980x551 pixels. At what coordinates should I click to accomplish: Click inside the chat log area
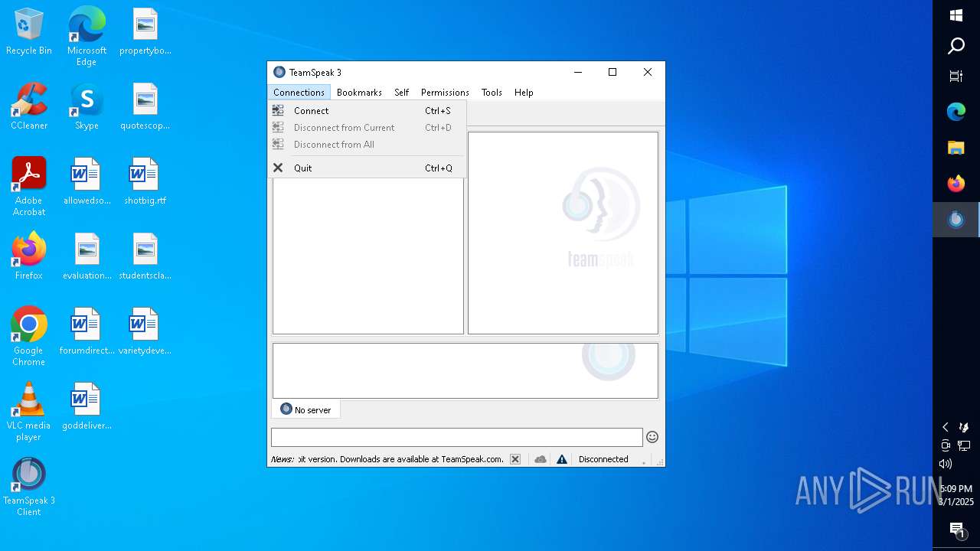(x=465, y=371)
